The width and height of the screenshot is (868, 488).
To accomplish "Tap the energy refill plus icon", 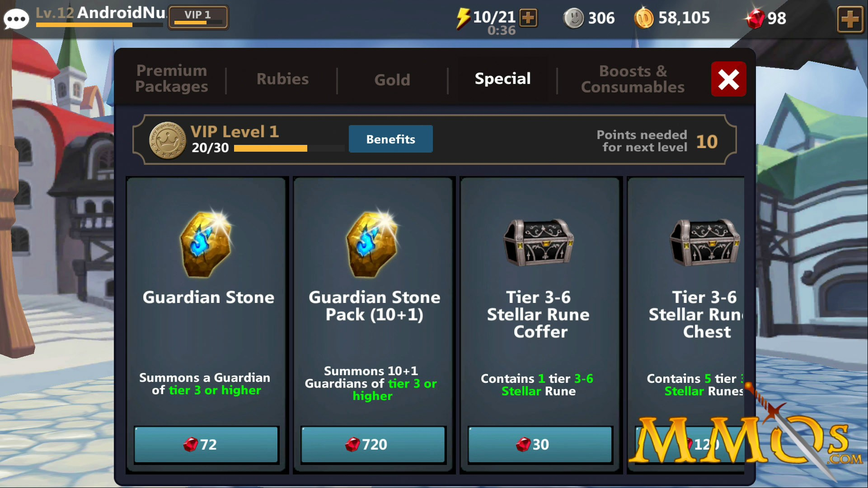I will click(528, 18).
